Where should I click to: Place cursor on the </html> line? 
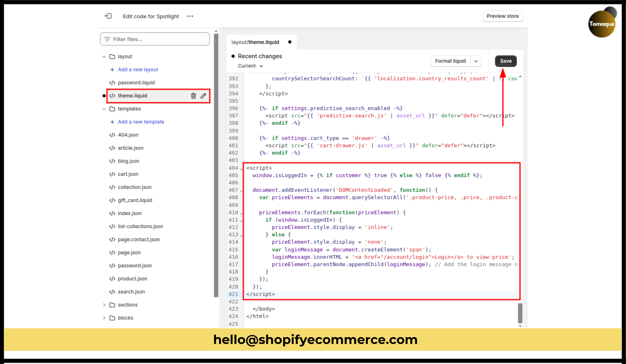[257, 316]
